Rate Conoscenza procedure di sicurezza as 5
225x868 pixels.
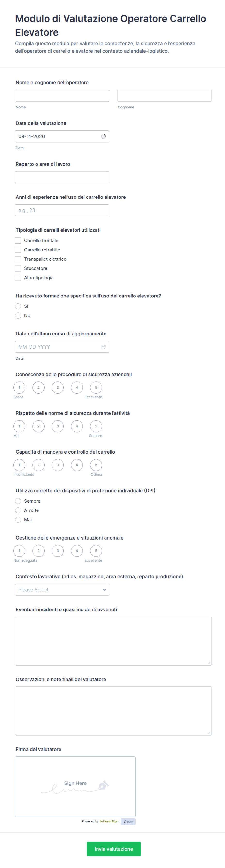pyautogui.click(x=96, y=388)
